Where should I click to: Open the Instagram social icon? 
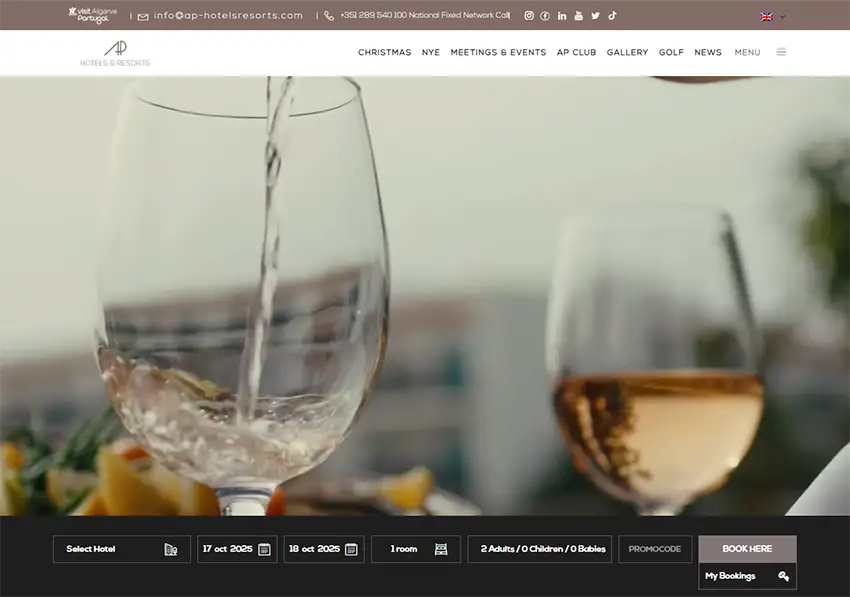(528, 16)
